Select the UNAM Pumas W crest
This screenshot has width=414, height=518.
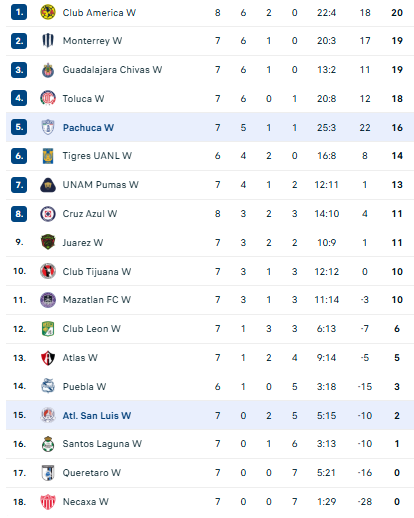[x=48, y=185]
